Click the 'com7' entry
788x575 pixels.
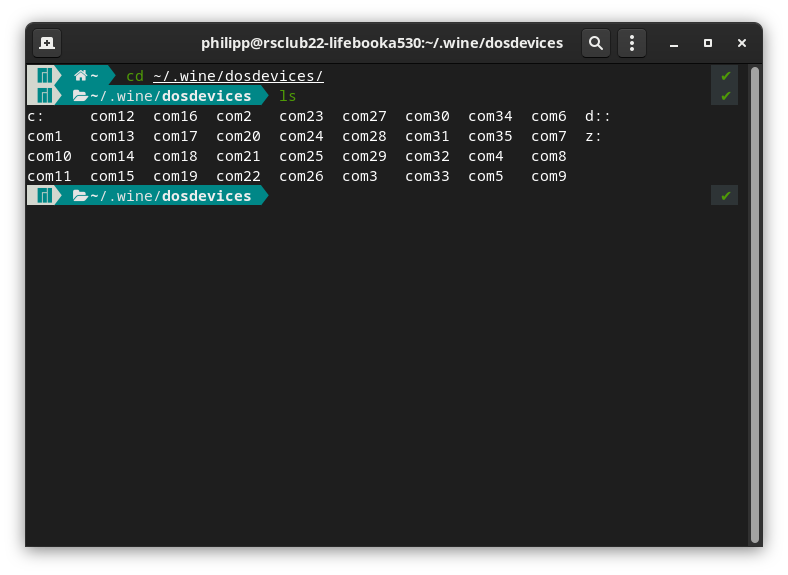coord(549,137)
